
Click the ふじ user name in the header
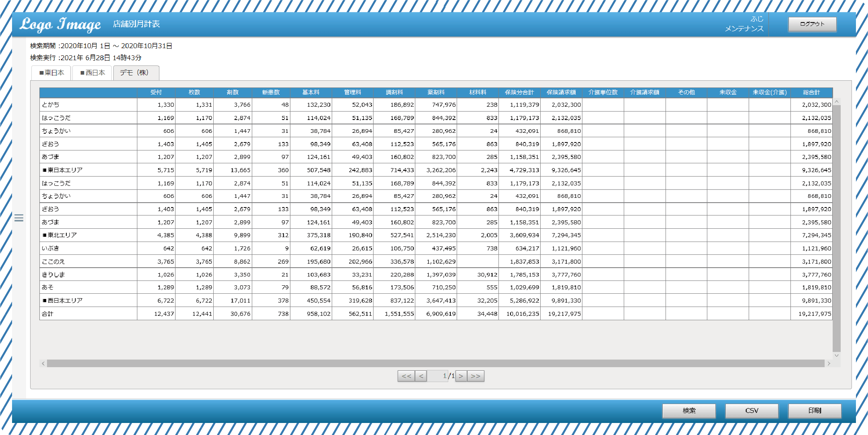(x=757, y=19)
